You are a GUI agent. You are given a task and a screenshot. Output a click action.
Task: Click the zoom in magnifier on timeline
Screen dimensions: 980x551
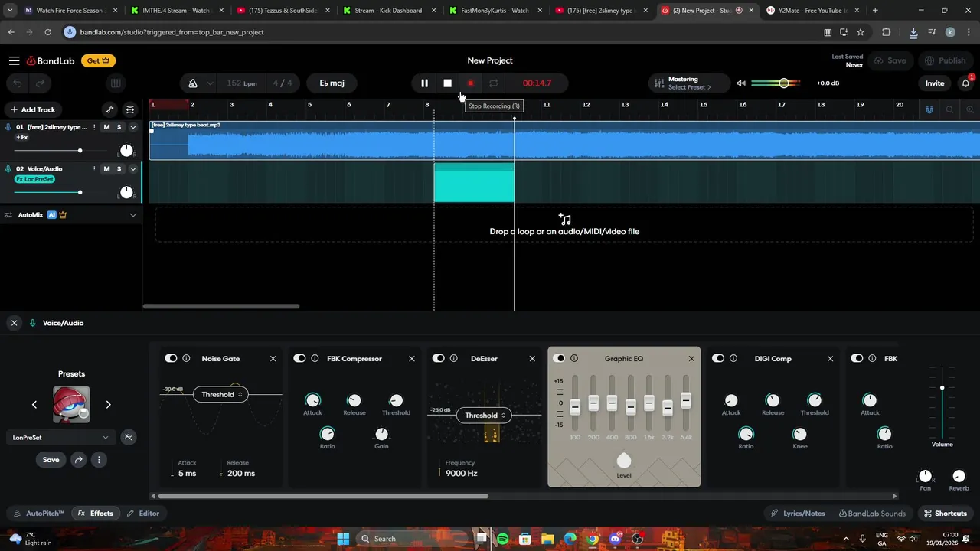970,109
